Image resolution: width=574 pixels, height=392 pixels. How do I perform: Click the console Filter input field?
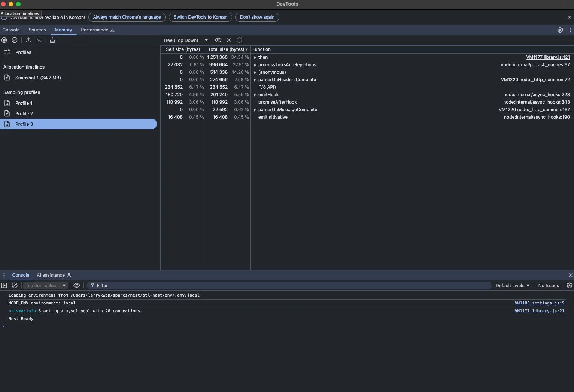(x=292, y=285)
